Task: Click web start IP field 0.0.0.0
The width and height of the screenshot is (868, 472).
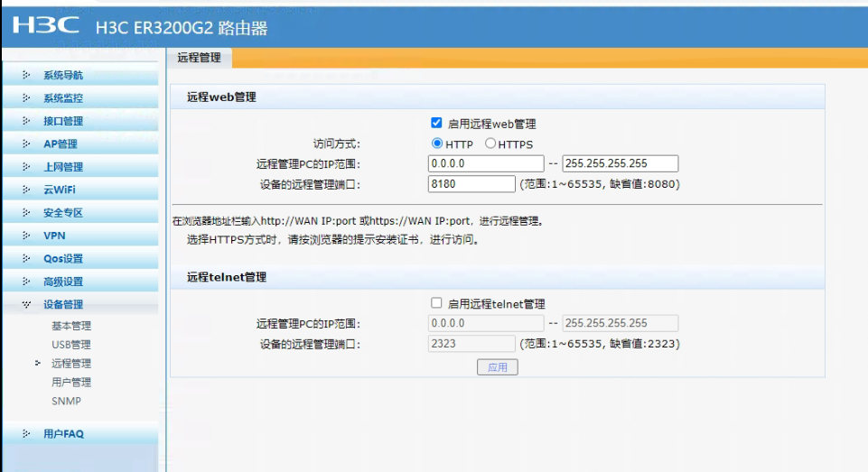Action: (486, 163)
